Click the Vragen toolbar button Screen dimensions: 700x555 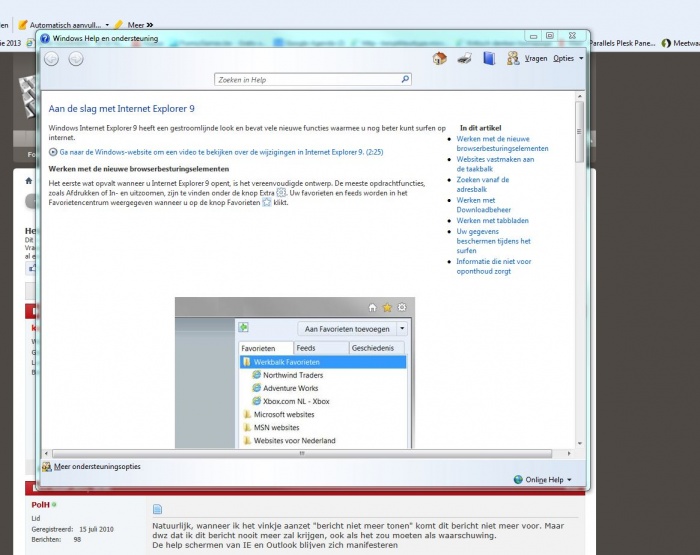pos(536,58)
